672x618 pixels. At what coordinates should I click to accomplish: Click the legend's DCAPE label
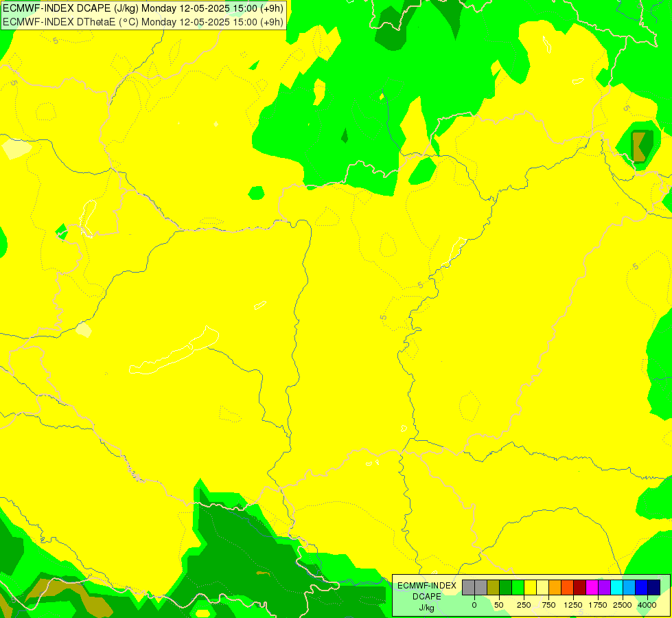click(x=427, y=597)
